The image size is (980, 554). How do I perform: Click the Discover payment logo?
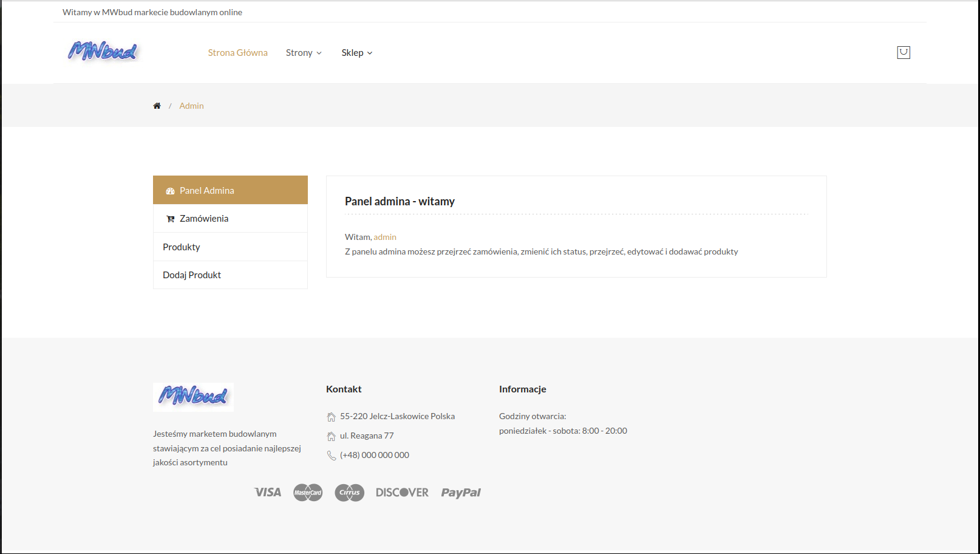click(402, 493)
